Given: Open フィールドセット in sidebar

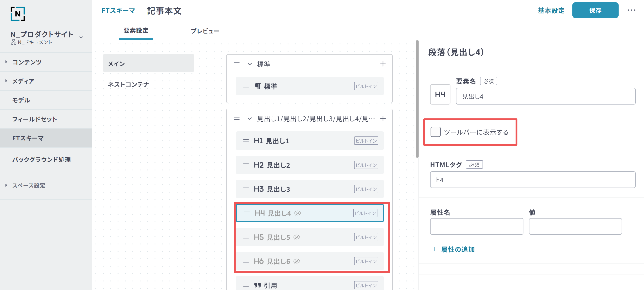Looking at the screenshot, I should point(34,119).
